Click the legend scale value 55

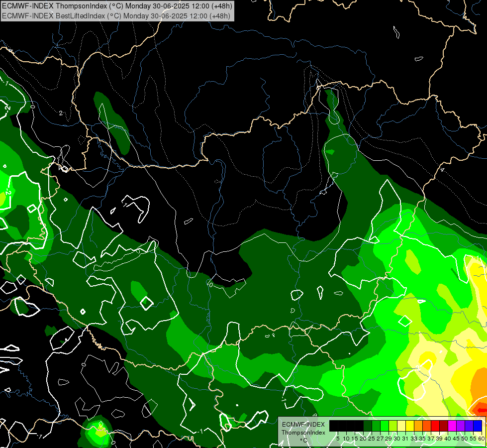(474, 439)
